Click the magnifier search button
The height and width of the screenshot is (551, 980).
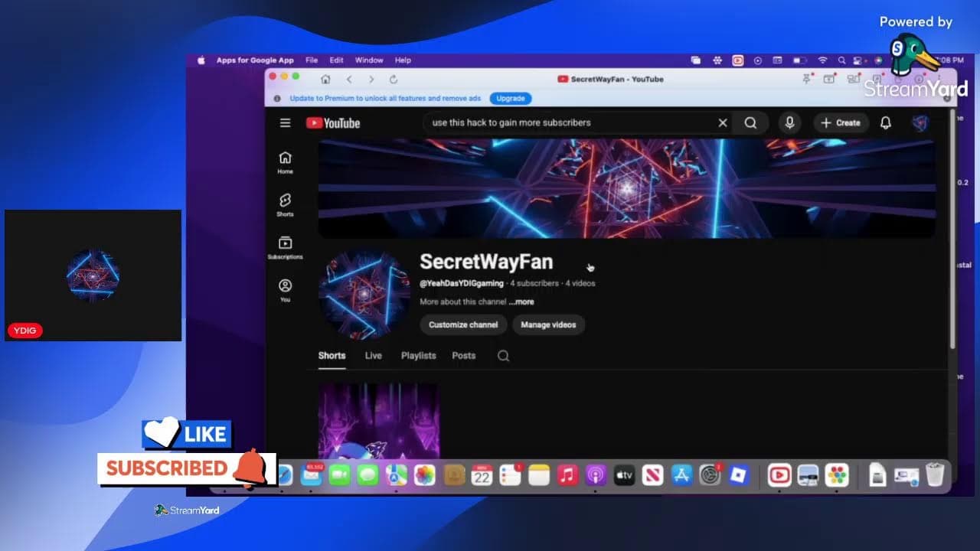point(751,122)
